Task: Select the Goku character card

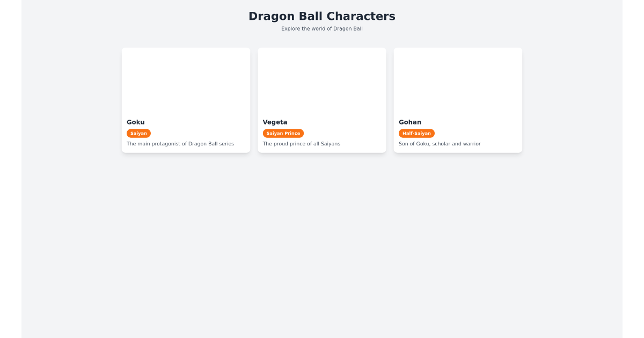Action: (x=186, y=100)
